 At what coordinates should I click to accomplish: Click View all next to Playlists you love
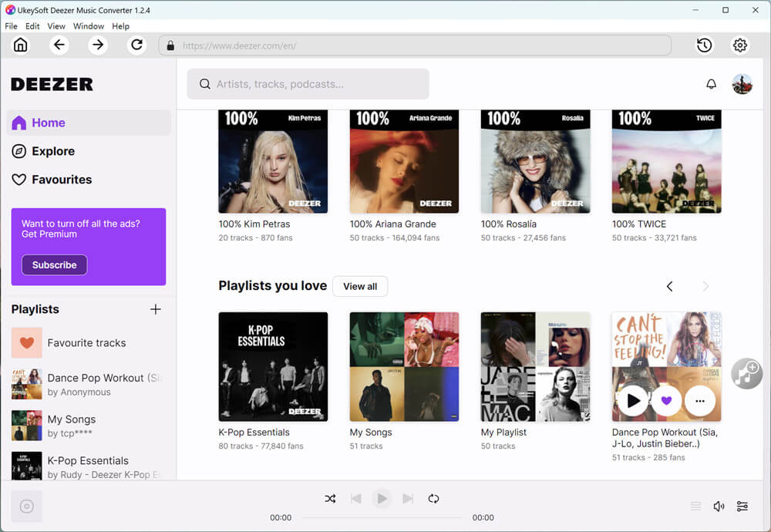360,286
